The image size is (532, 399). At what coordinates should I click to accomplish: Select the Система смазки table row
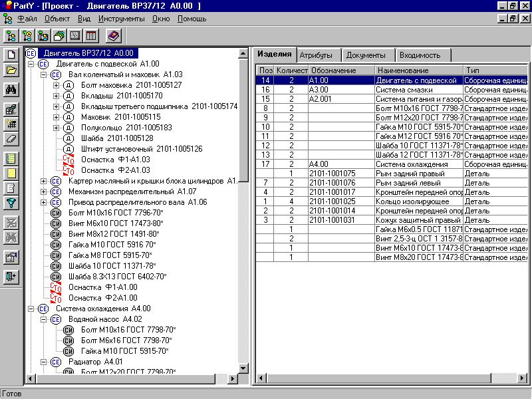point(392,90)
